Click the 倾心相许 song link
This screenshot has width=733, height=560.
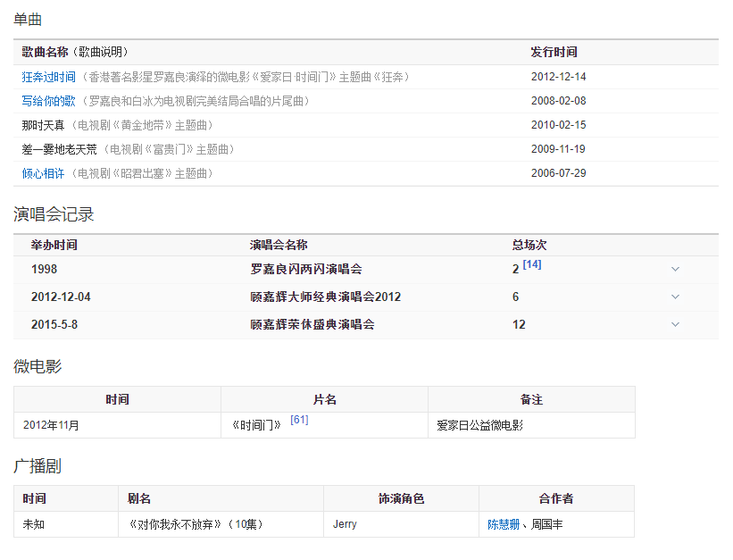pyautogui.click(x=43, y=173)
